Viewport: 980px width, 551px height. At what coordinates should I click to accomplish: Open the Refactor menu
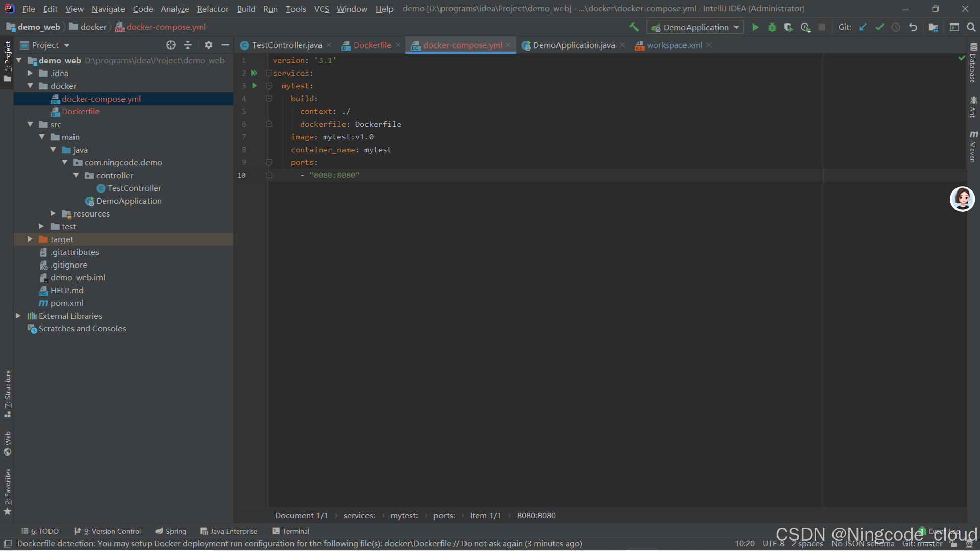point(212,9)
